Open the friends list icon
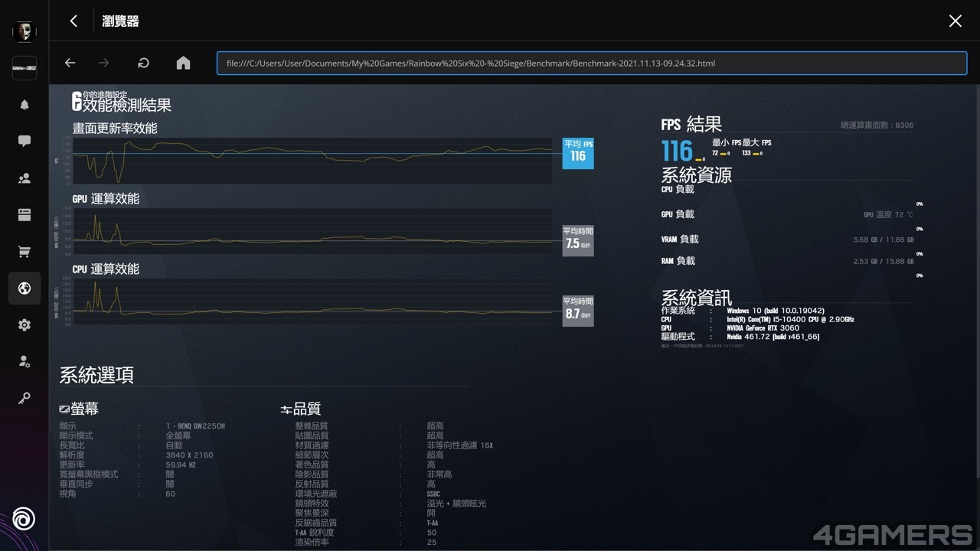The height and width of the screenshot is (551, 980). pyautogui.click(x=24, y=178)
